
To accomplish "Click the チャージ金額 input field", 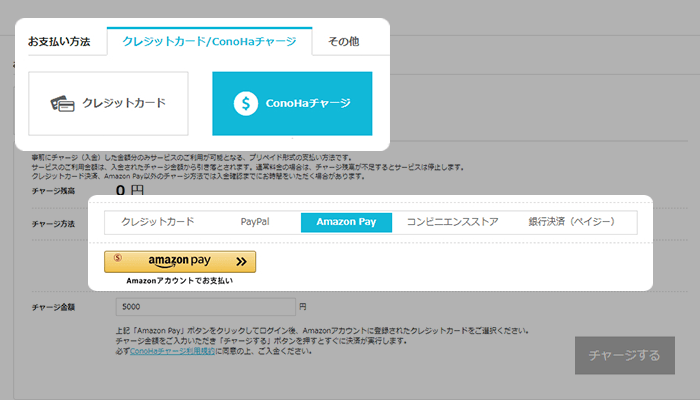I will [x=206, y=307].
